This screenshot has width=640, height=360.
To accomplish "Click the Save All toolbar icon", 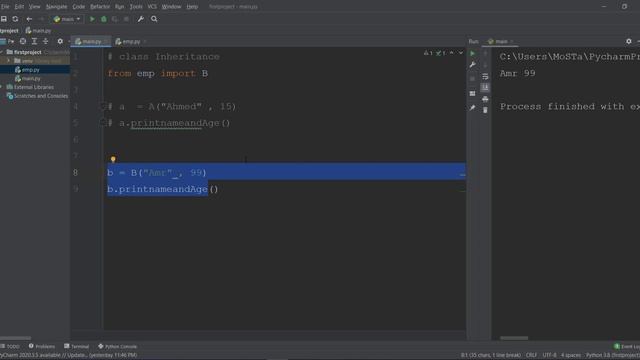I will pyautogui.click(x=4, y=19).
